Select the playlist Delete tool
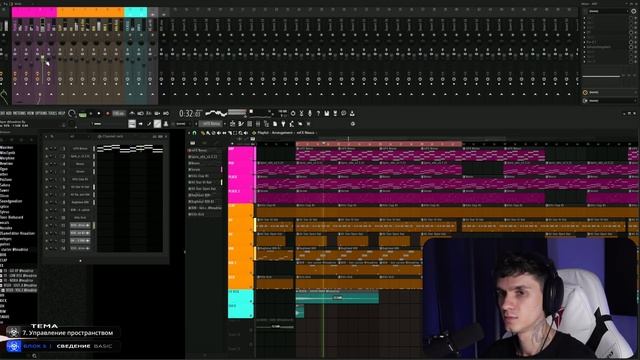Image resolution: width=640 pixels, height=360 pixels. click(x=213, y=133)
